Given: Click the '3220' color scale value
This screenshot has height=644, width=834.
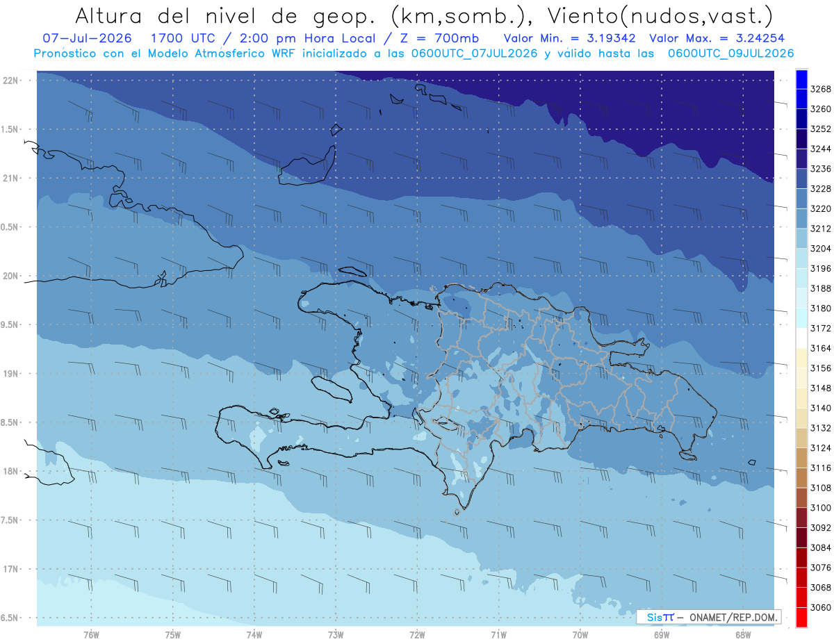Looking at the screenshot, I should [x=821, y=208].
